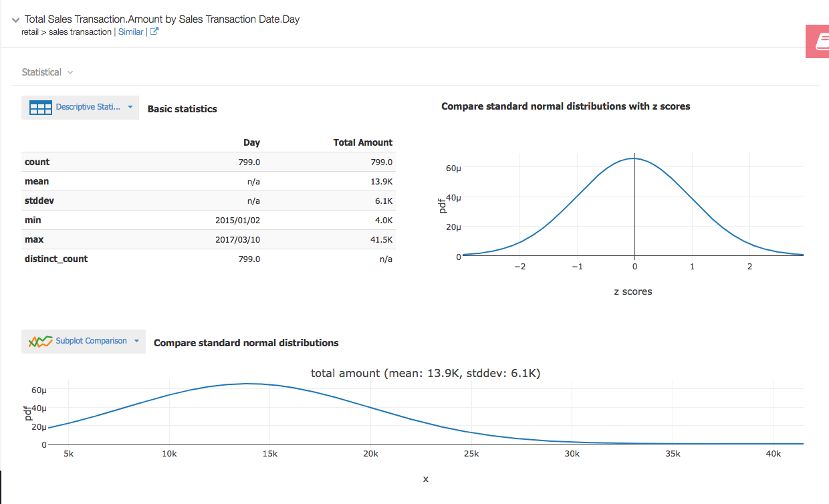
Task: Click the Day column header
Action: click(x=251, y=142)
